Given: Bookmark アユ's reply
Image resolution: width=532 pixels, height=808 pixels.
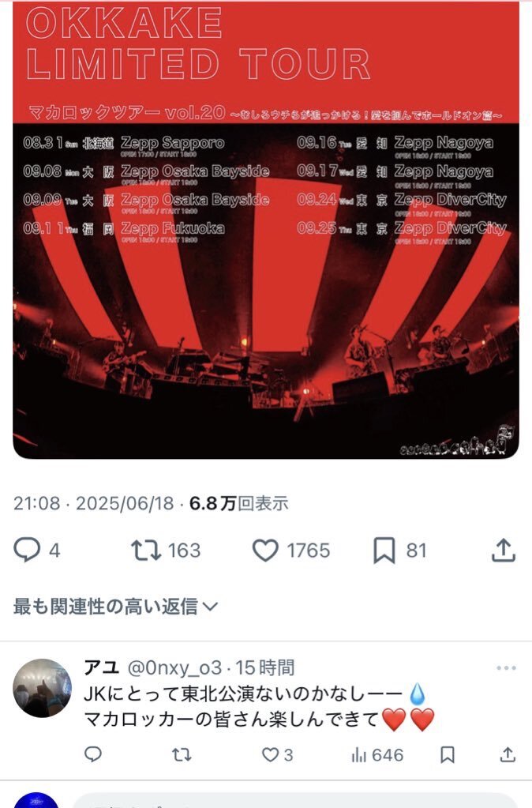Looking at the screenshot, I should click(448, 755).
